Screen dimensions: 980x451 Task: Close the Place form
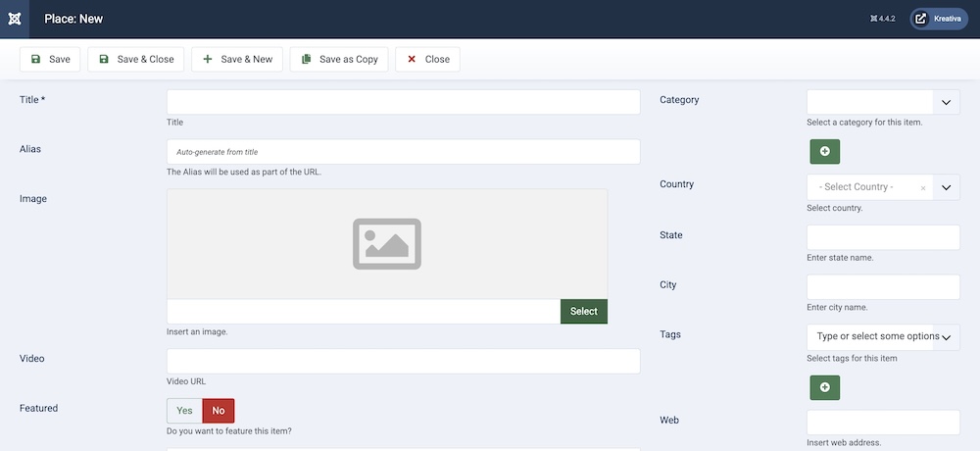427,60
